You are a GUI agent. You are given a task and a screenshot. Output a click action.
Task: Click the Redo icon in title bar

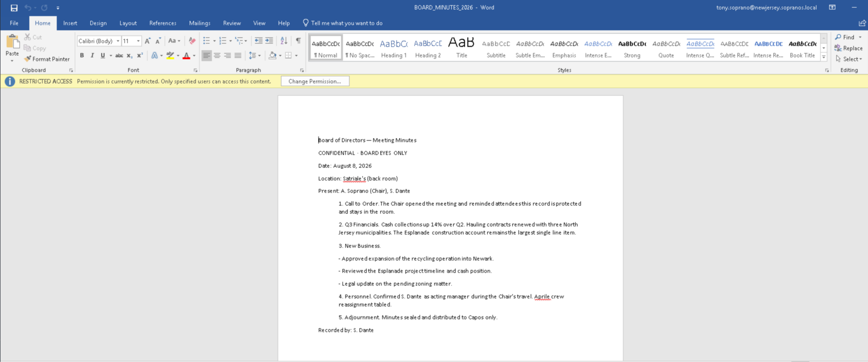44,8
